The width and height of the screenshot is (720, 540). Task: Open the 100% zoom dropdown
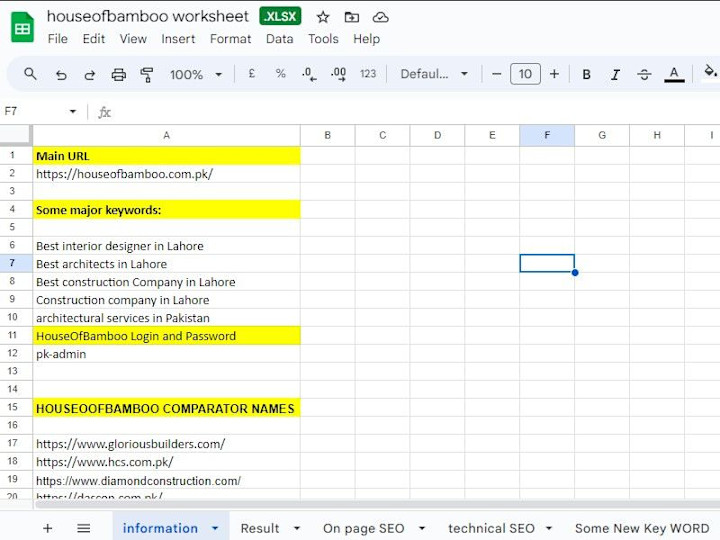(196, 74)
